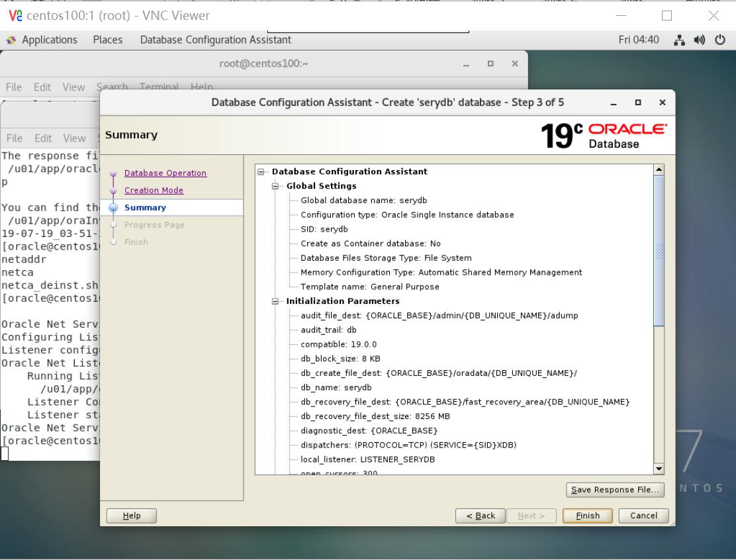Select the diagnostic_dest parameter row
The width and height of the screenshot is (736, 560).
pos(369,431)
